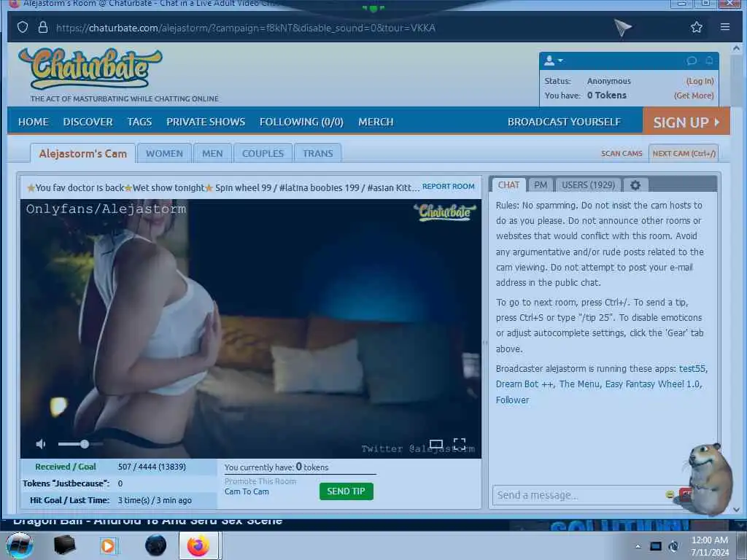Open the black box taskbar icon
Screen dimensions: 747x560
(64, 545)
